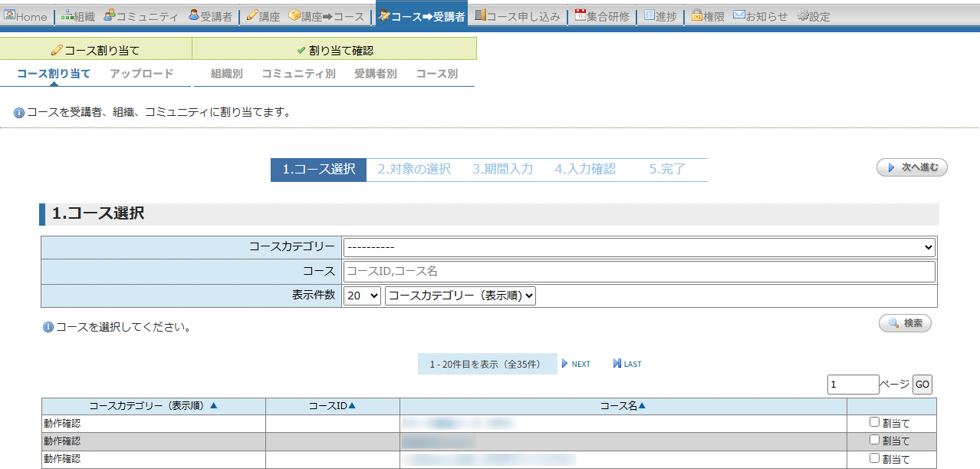Open コミュニティ community icon
Screen dimensions: 980x469
(110, 15)
